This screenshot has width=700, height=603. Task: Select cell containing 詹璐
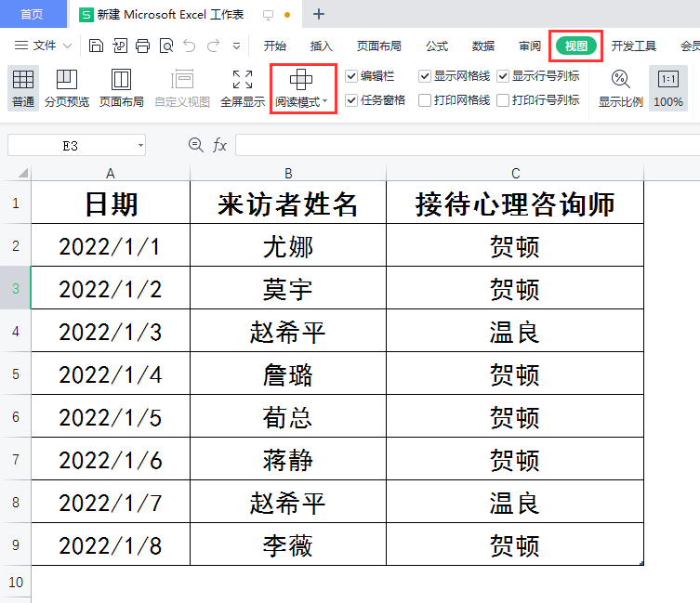(288, 374)
